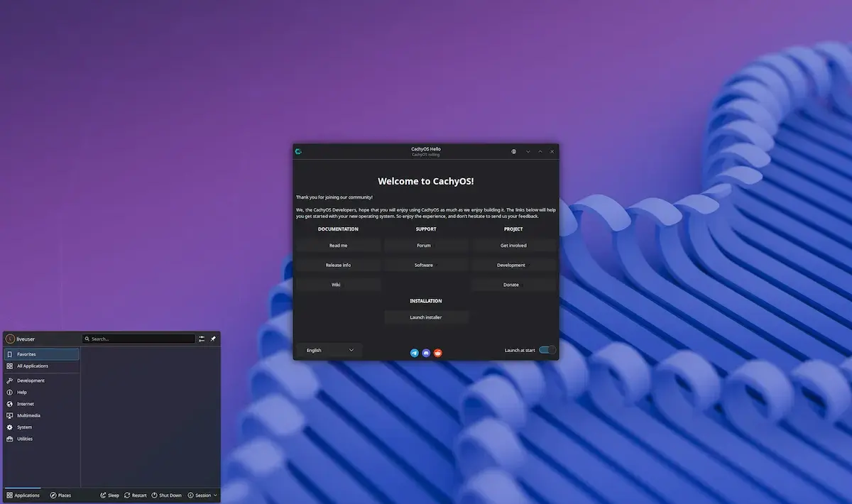
Task: Click the Get involved button
Action: click(513, 246)
